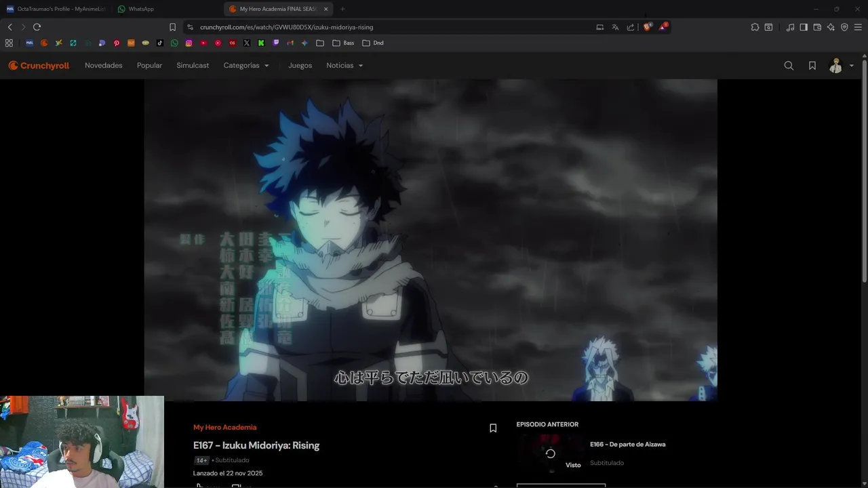Open the extensions puzzle-piece icon
Screen dimensions: 868x488
click(755, 27)
